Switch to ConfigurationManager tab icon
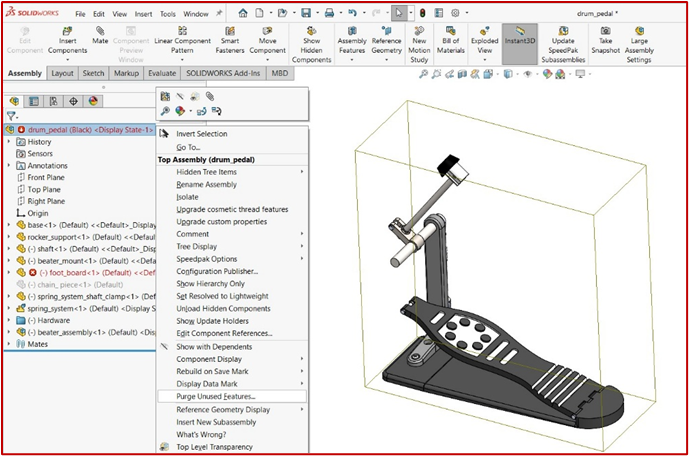This screenshot has height=456, width=689. tap(54, 101)
